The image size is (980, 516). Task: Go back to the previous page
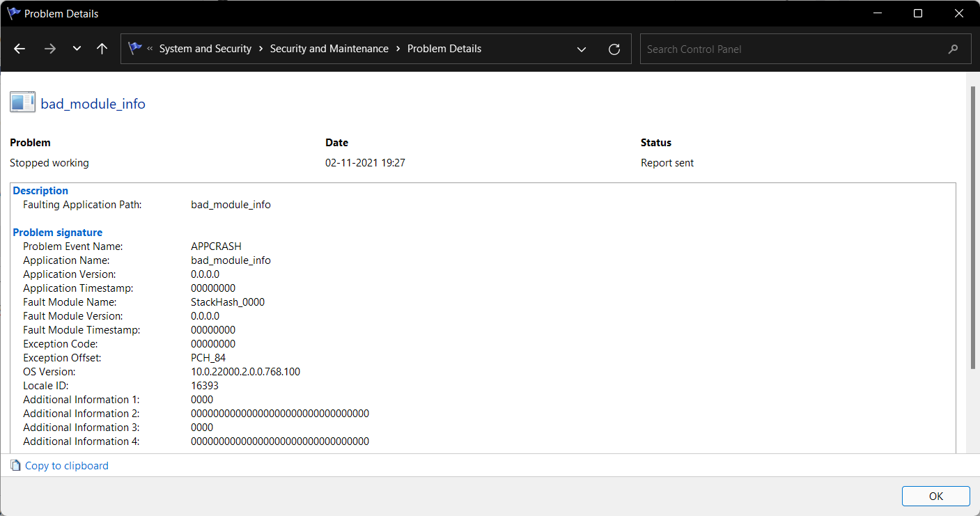20,49
